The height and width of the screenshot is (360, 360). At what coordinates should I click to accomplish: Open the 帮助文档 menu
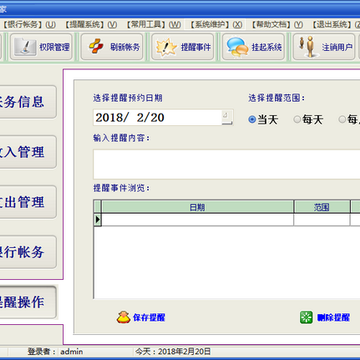[x=277, y=25]
